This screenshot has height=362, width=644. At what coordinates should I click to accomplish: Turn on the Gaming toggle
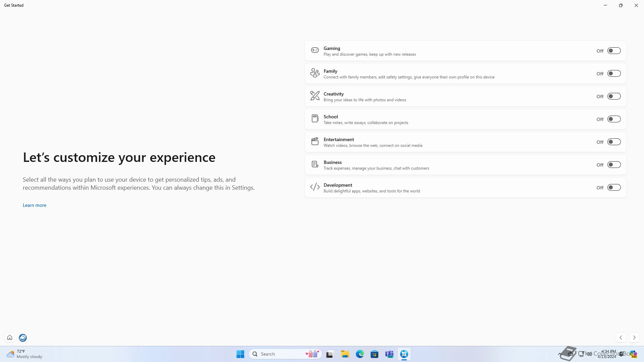point(614,51)
